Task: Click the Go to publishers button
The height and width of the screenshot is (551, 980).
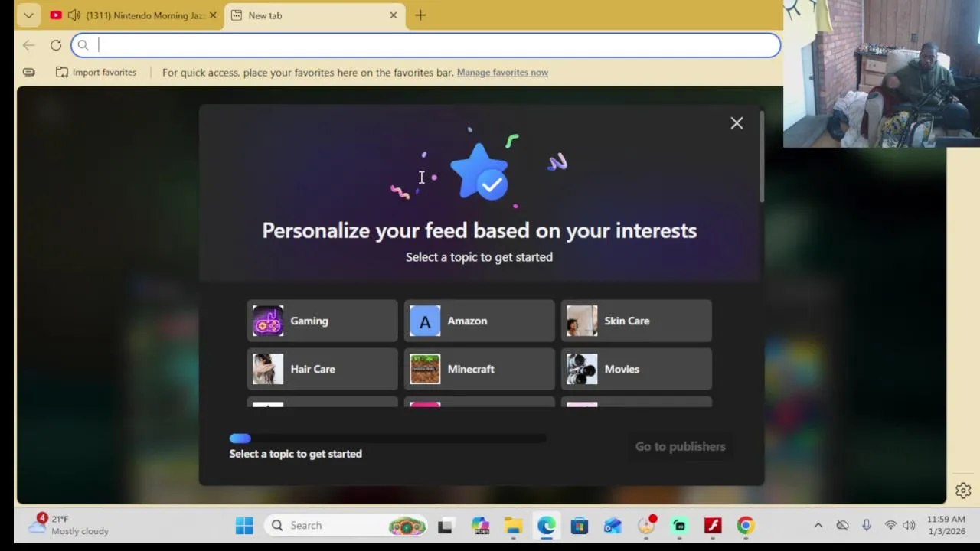Action: (x=680, y=446)
